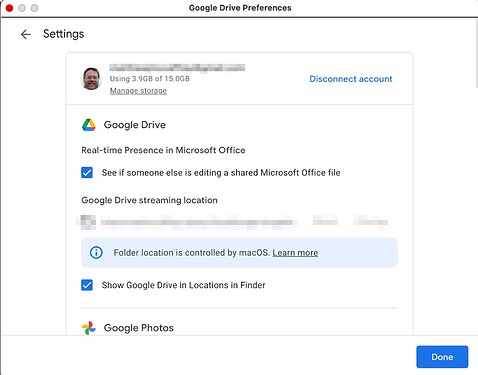Go back using the Settings arrow

[26, 34]
